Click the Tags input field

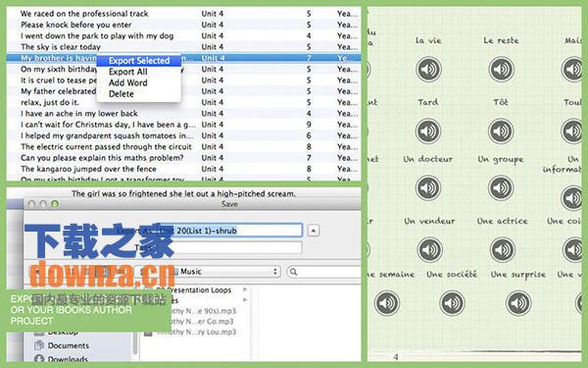(228, 247)
